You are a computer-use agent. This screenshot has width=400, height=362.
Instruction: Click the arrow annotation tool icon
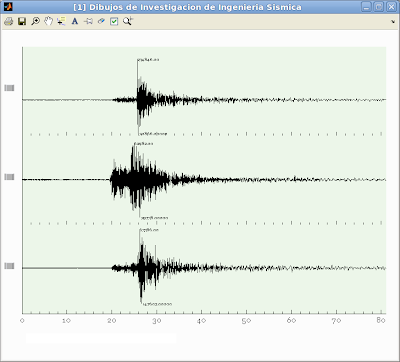pos(88,22)
